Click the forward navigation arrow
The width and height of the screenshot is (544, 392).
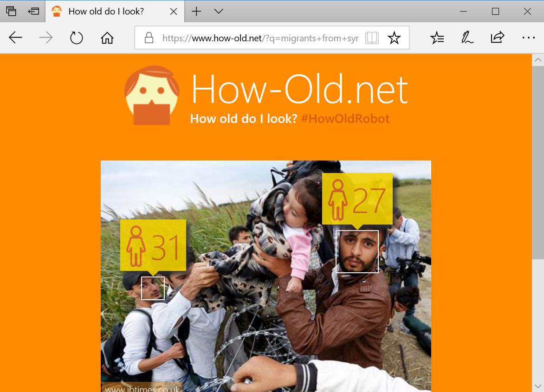(x=46, y=38)
